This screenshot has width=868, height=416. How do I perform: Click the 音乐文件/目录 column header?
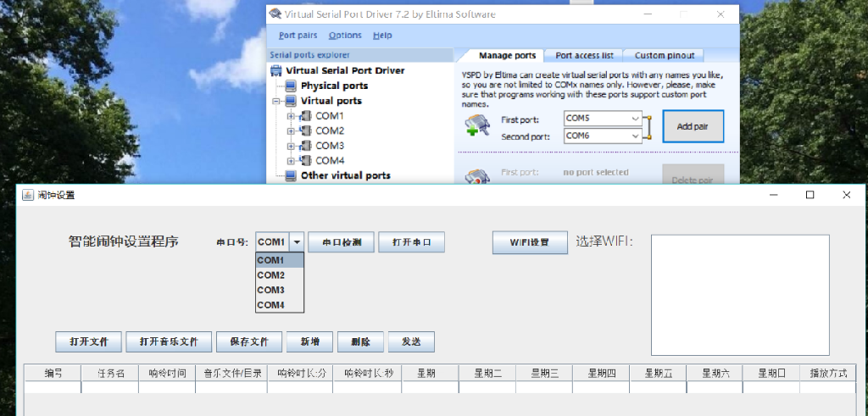click(x=231, y=374)
